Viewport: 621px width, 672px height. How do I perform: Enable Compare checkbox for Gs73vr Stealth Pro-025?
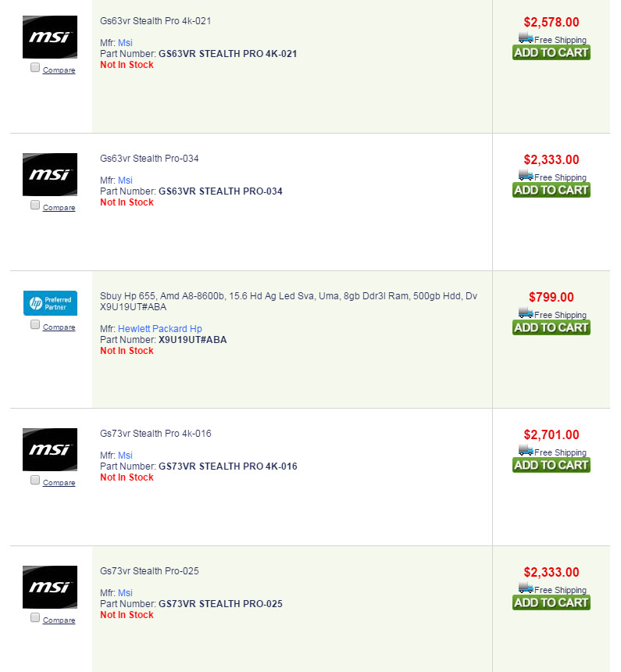pyautogui.click(x=35, y=618)
